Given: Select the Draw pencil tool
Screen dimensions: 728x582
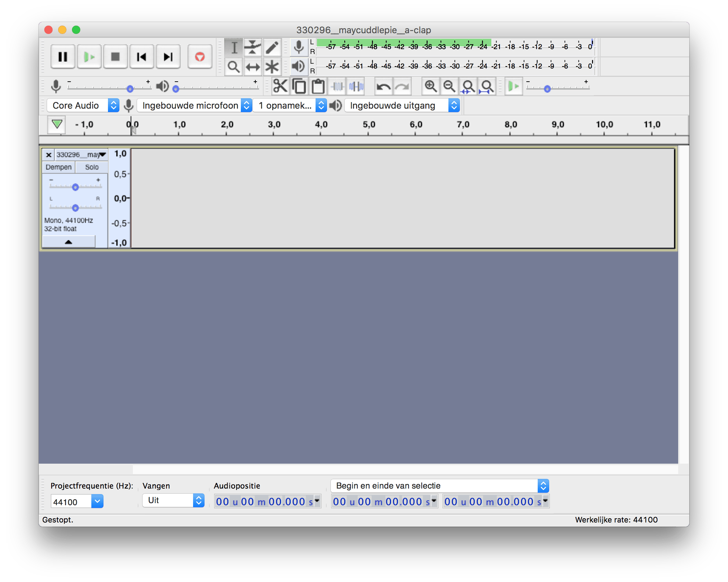Looking at the screenshot, I should pyautogui.click(x=272, y=47).
